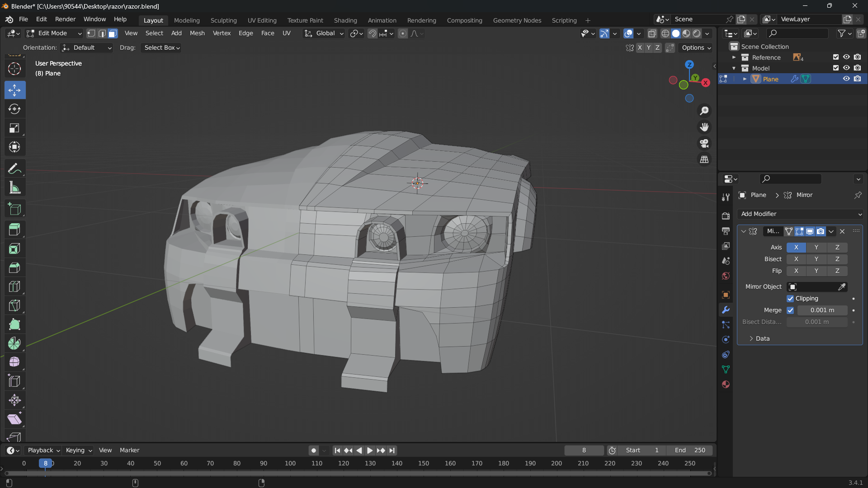Open Material properties tab icon

click(x=726, y=384)
